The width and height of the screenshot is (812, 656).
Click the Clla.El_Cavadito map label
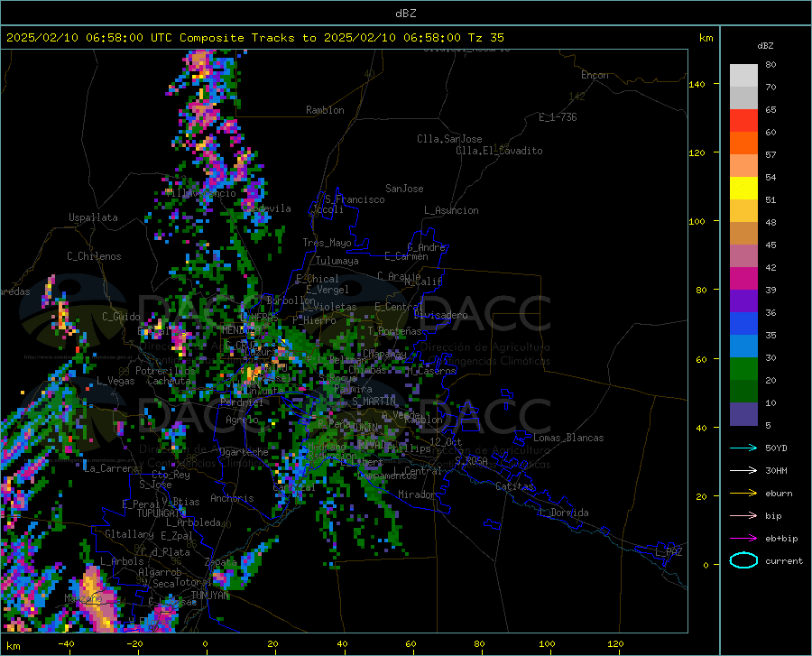coord(499,151)
